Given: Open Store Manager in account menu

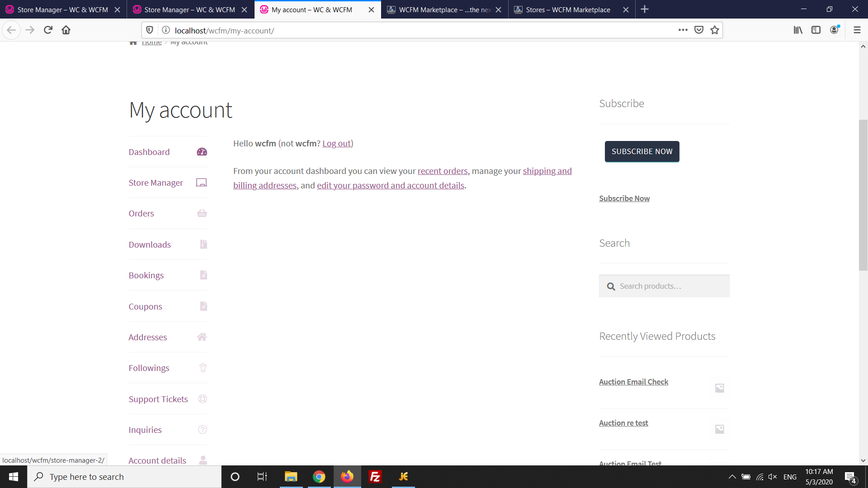Looking at the screenshot, I should [156, 183].
